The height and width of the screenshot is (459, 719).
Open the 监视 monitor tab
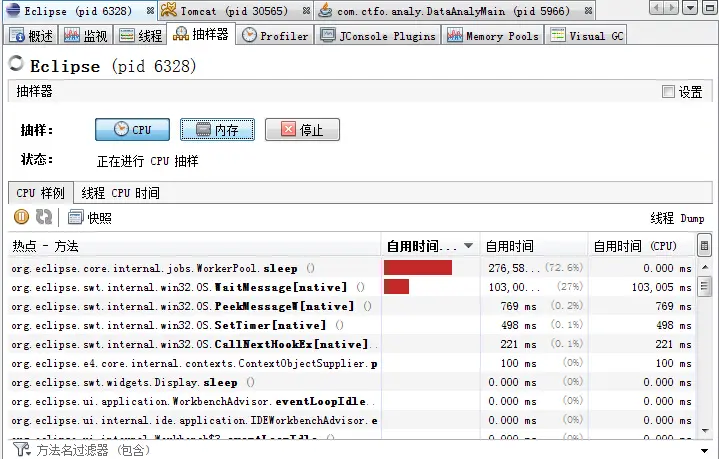85,35
